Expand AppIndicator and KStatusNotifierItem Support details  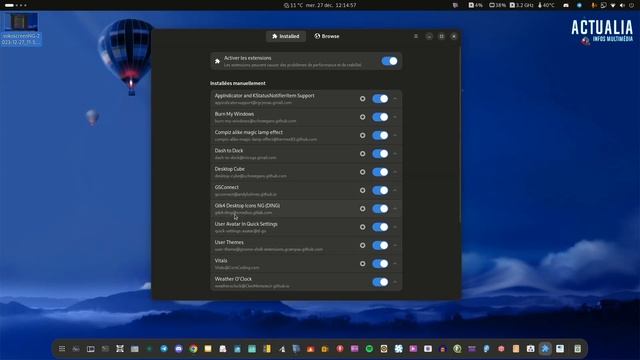395,99
